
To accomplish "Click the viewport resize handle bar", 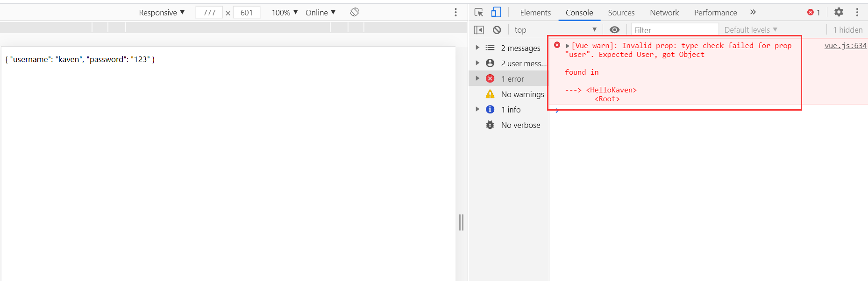I will click(x=461, y=222).
